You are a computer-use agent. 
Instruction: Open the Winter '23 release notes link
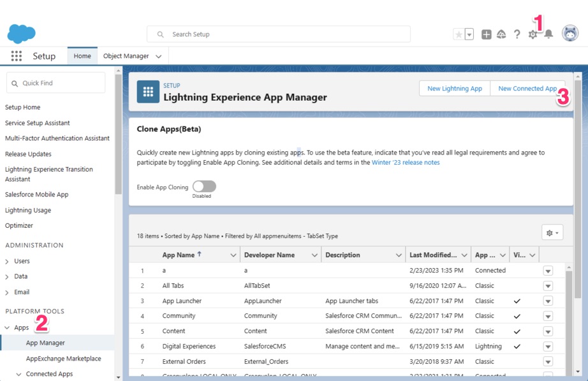coord(406,163)
